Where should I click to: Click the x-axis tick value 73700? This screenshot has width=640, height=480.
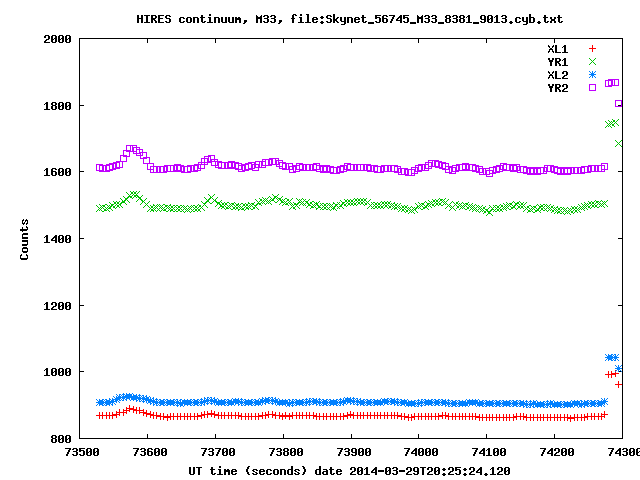point(218,452)
